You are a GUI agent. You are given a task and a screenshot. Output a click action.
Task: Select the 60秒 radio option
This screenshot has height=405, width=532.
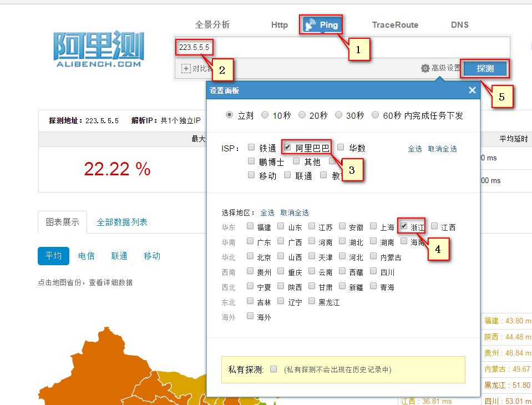(x=376, y=115)
